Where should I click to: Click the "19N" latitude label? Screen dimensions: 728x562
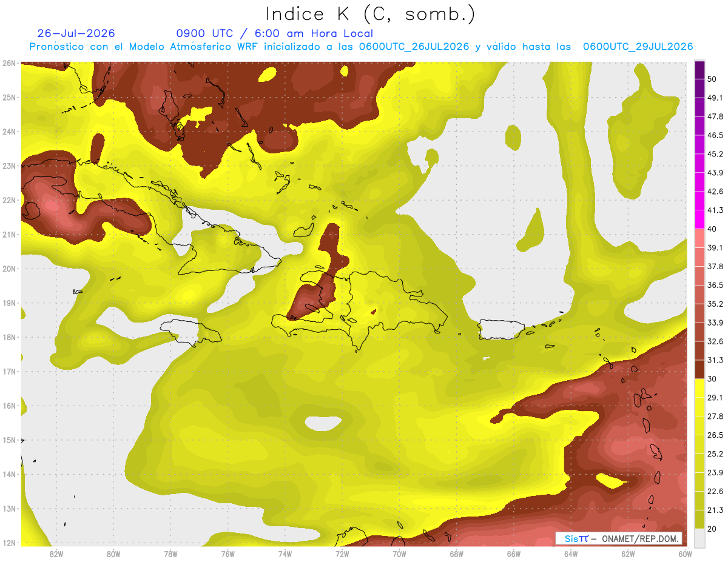9,303
